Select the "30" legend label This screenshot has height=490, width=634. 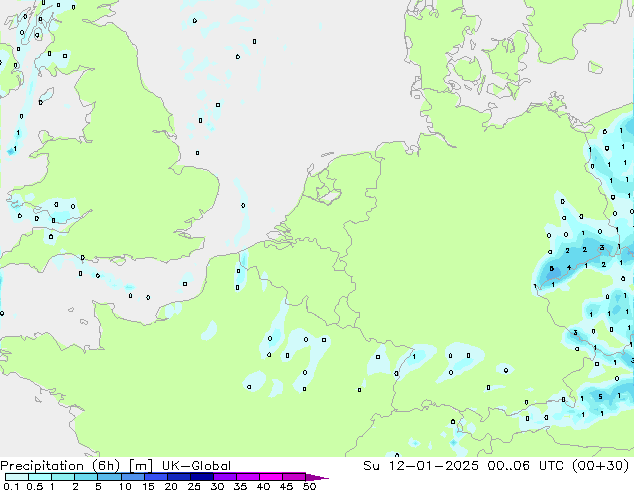[217, 486]
